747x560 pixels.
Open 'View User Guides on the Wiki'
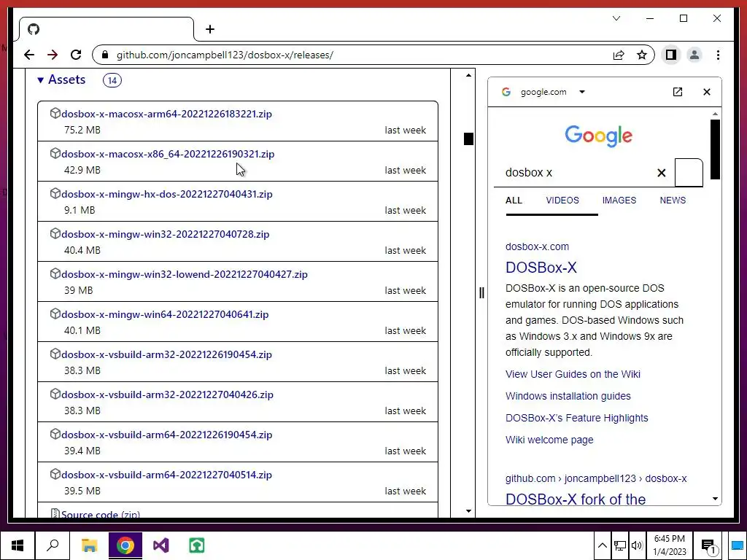click(x=573, y=374)
